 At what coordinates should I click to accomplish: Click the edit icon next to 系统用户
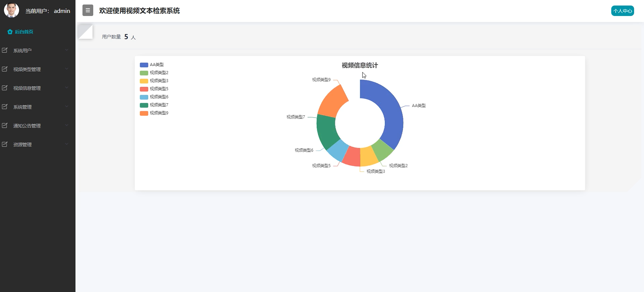tap(5, 50)
